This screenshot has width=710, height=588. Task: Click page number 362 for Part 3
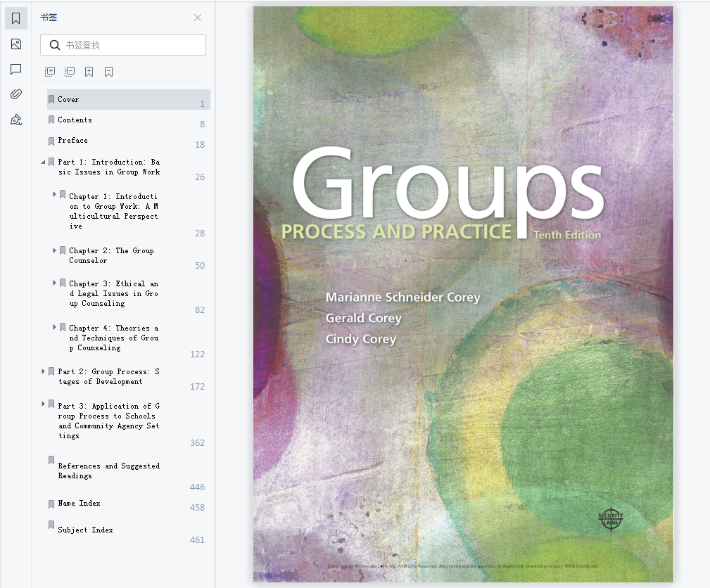197,442
